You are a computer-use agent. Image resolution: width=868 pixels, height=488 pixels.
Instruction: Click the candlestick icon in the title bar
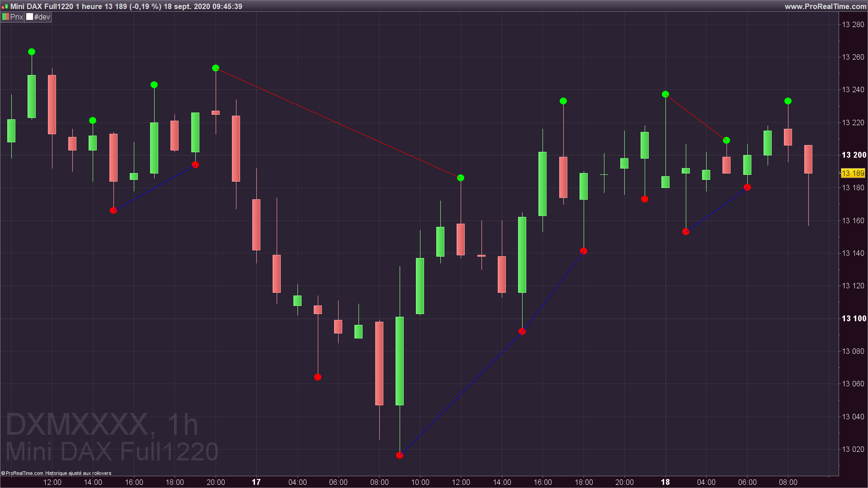pos(5,7)
